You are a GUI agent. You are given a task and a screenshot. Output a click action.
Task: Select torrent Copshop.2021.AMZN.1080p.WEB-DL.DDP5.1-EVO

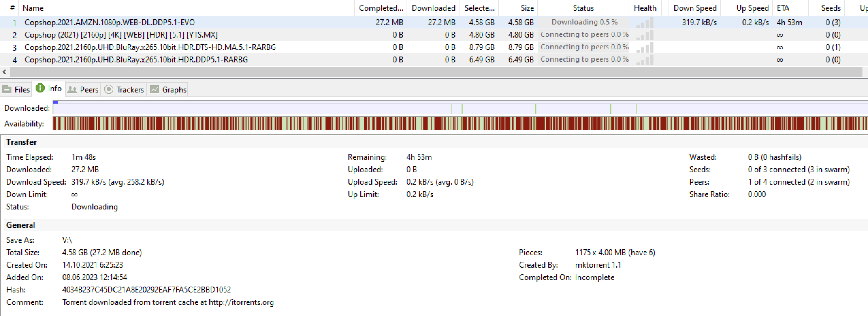coord(109,23)
